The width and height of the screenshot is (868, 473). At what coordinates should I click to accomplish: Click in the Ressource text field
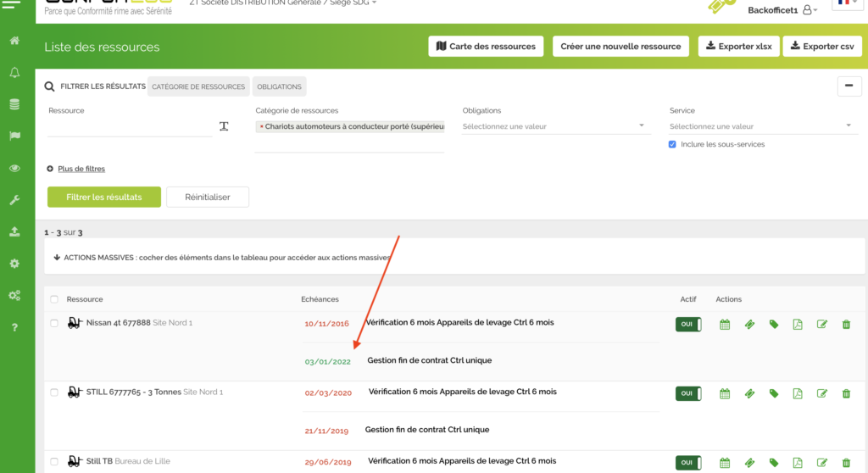(129, 126)
